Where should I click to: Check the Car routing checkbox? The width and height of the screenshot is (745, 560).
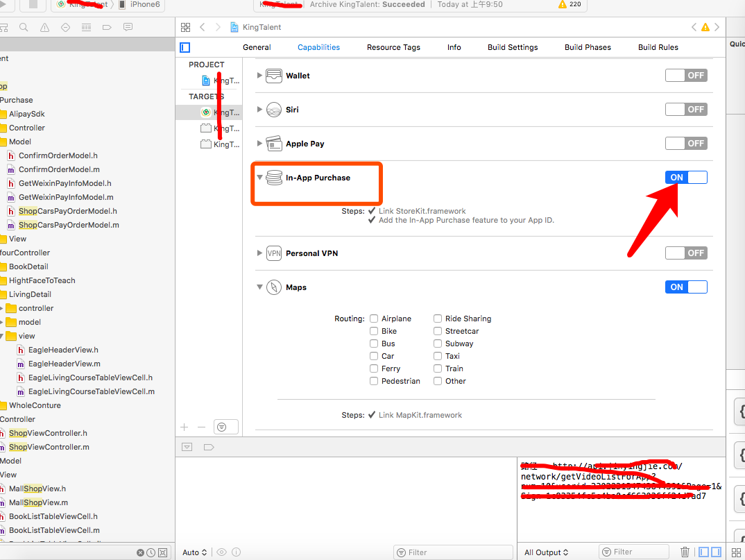click(374, 356)
